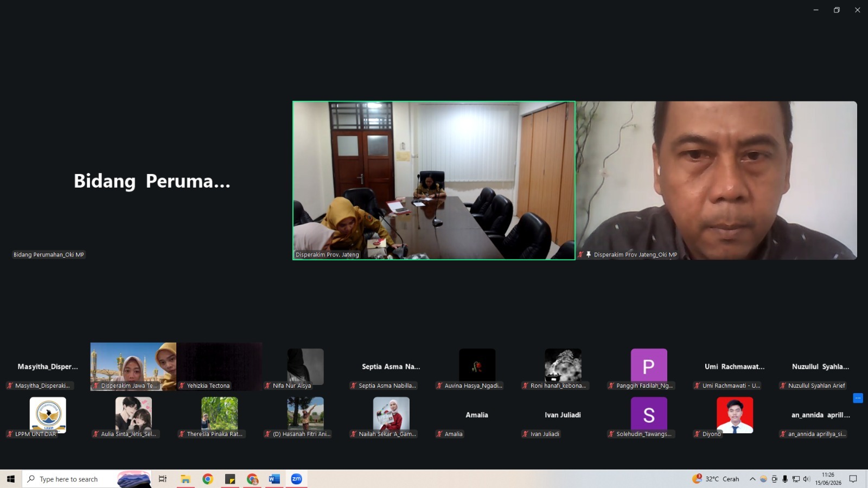Viewport: 868px width, 488px height.
Task: Open the Windows notification center icon
Action: 853,479
